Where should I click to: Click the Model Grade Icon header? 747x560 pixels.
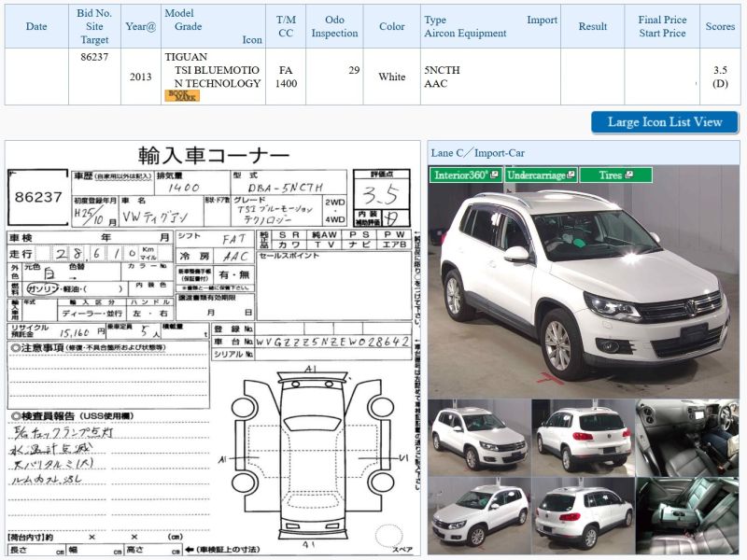[213, 26]
